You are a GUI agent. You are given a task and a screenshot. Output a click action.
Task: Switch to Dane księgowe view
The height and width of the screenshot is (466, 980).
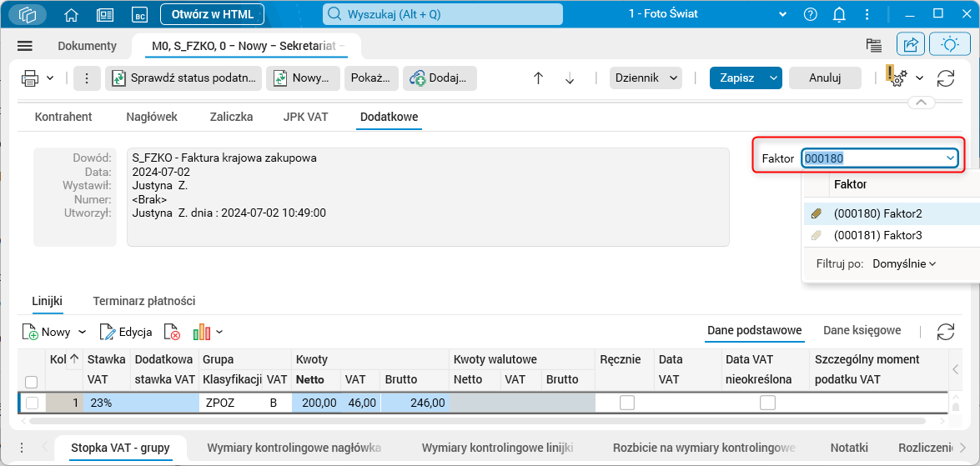(862, 330)
